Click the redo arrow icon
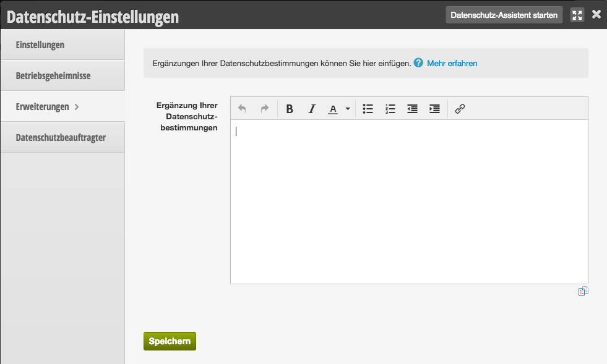This screenshot has height=364, width=607. click(264, 109)
